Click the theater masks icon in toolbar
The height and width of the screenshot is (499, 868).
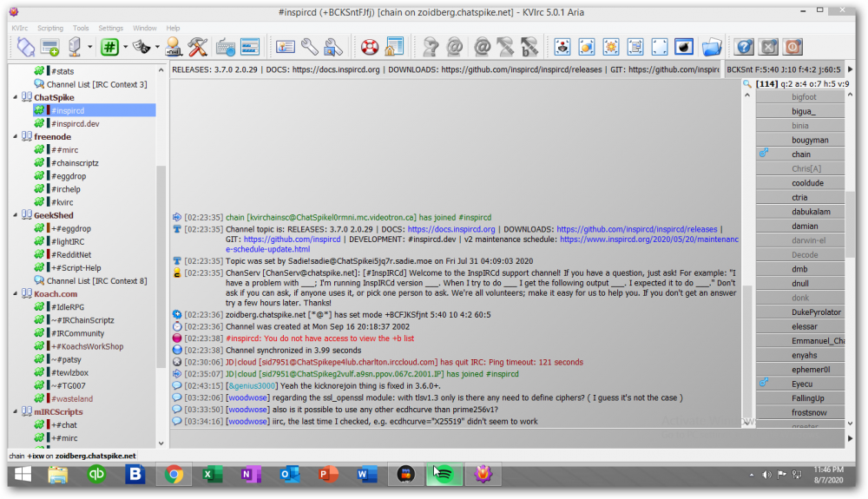coord(142,47)
